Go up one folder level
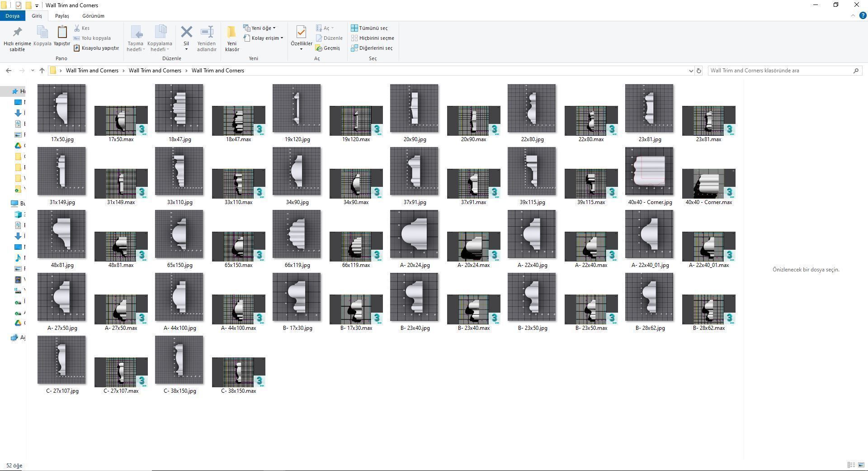The width and height of the screenshot is (868, 471). 42,71
